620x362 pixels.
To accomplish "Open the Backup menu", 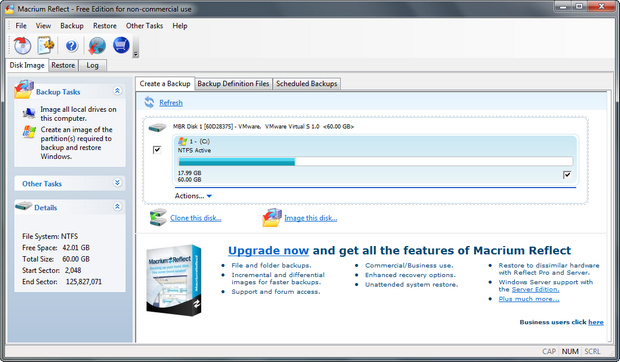I will point(72,26).
